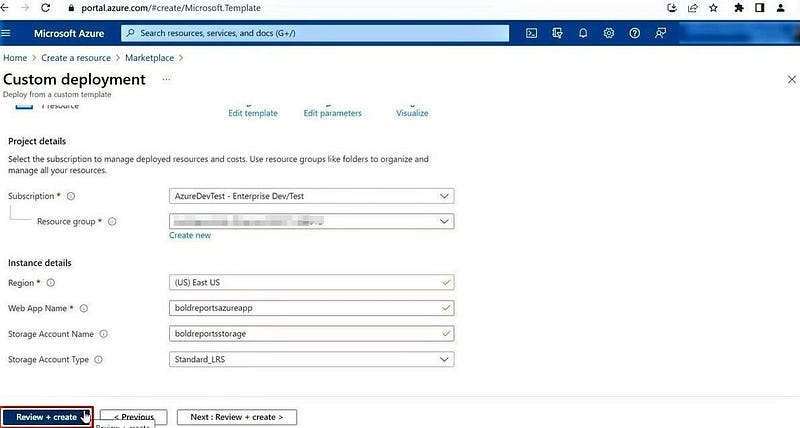
Task: Go back with the browser back arrow
Action: pyautogui.click(x=5, y=8)
